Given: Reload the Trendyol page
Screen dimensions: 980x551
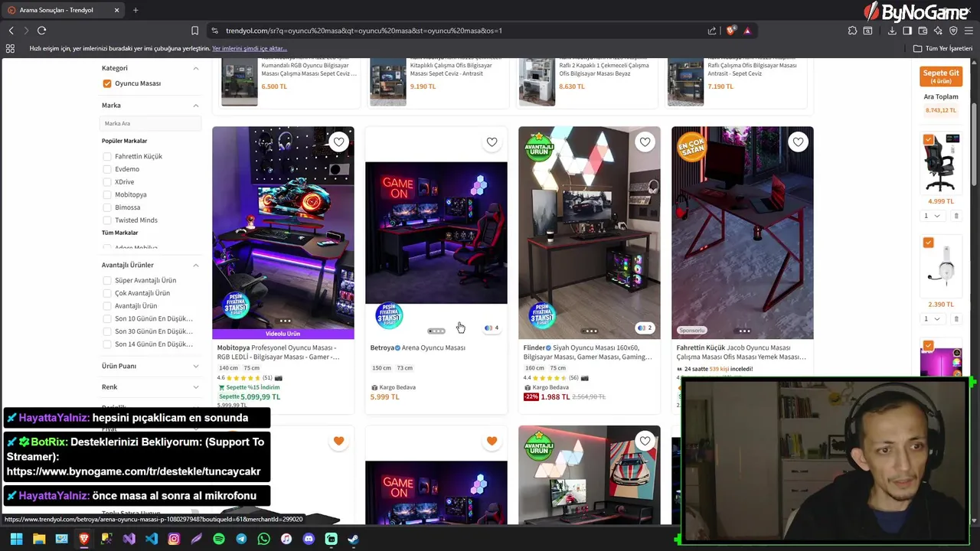Looking at the screenshot, I should (x=41, y=31).
